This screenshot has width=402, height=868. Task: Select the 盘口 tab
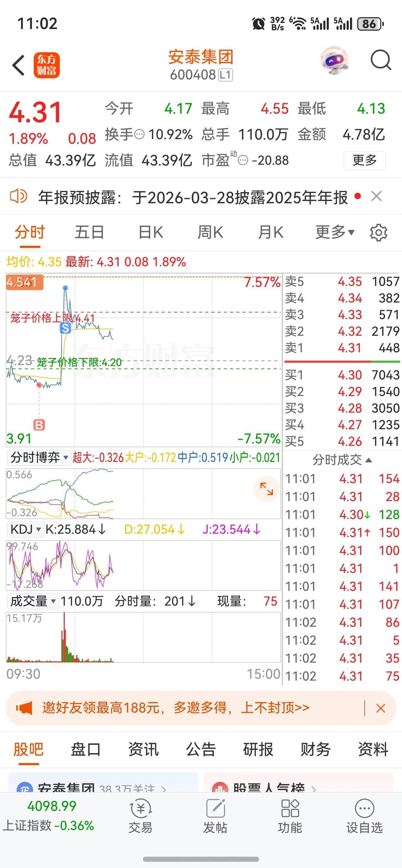[x=86, y=750]
